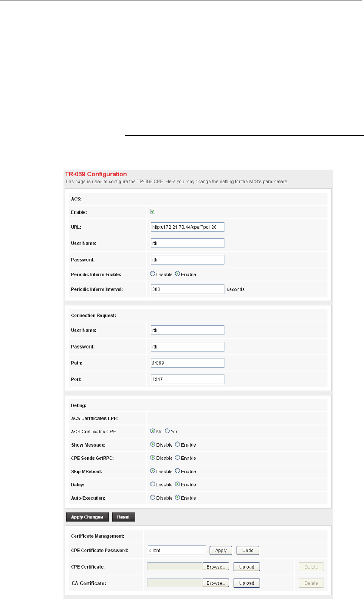Choose No for ACS Certificates CPE
The height and width of the screenshot is (599, 364).
point(153,431)
